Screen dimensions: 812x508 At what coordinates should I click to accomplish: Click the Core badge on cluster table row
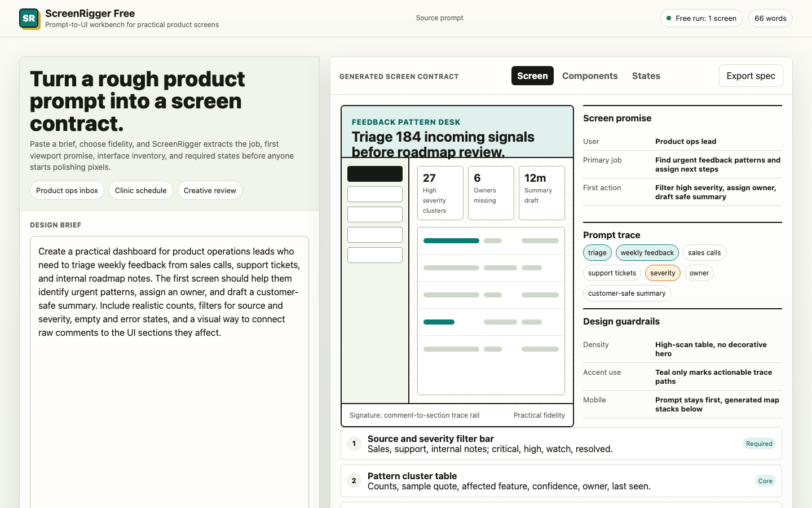[x=765, y=481]
